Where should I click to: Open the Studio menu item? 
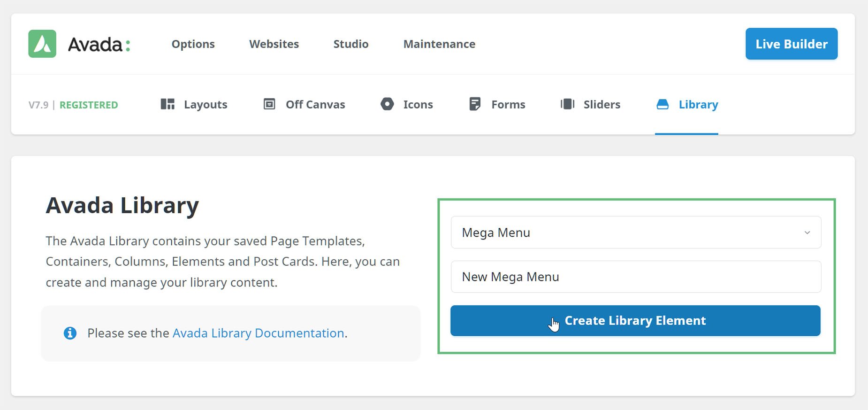point(351,44)
